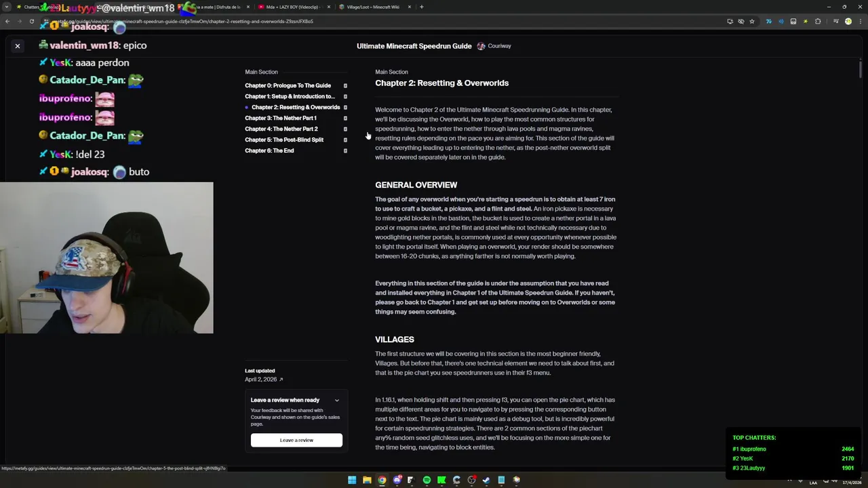
Task: Click the page icon beside Chapter 6
Action: click(345, 150)
